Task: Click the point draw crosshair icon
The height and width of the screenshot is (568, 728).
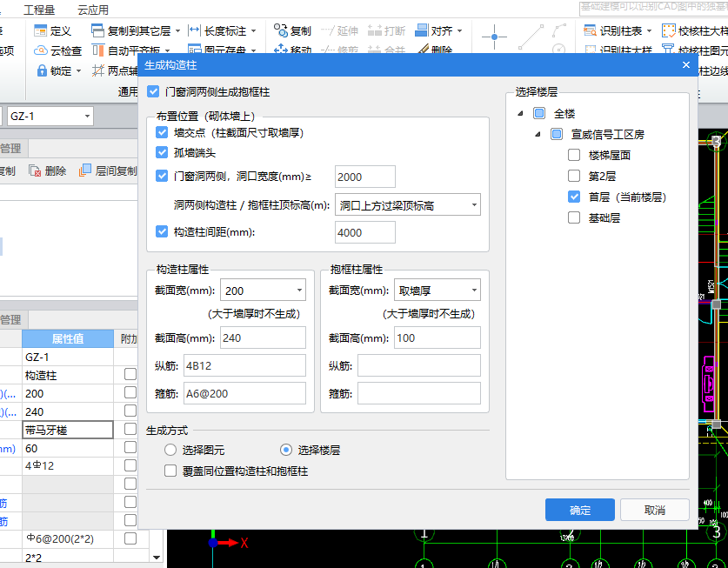Action: [494, 37]
